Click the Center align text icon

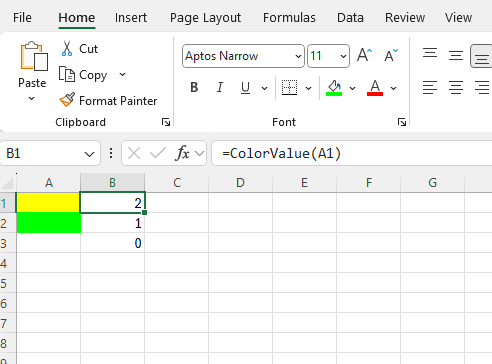pos(456,88)
